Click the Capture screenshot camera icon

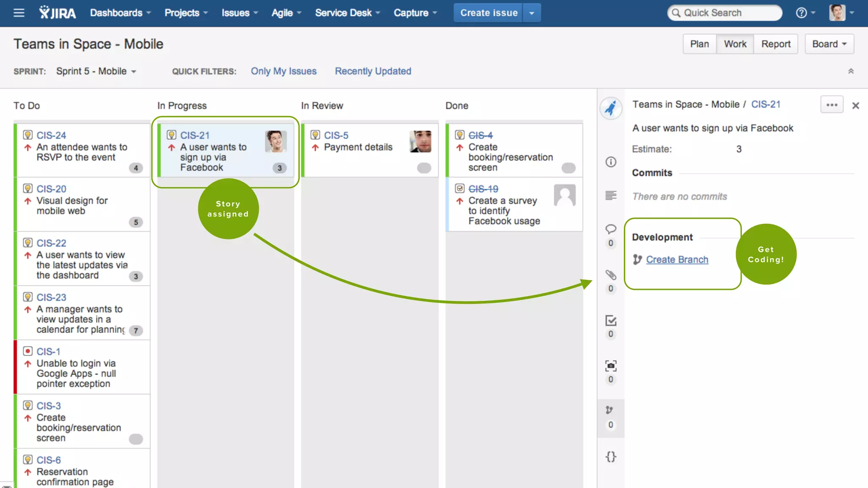coord(611,366)
